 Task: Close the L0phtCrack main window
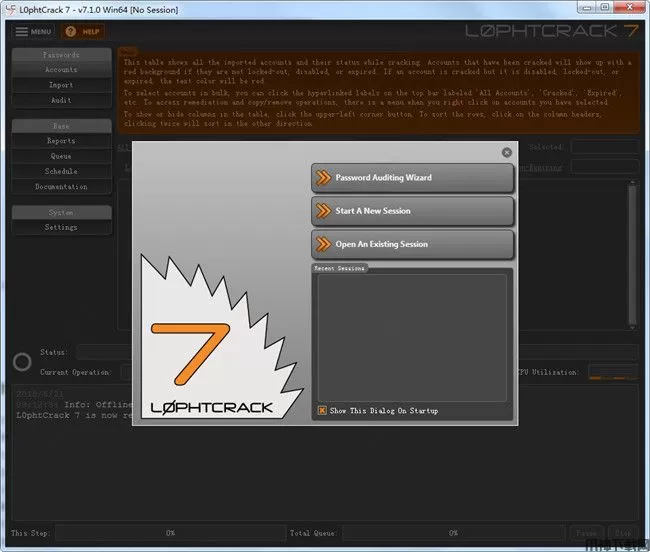(629, 7)
